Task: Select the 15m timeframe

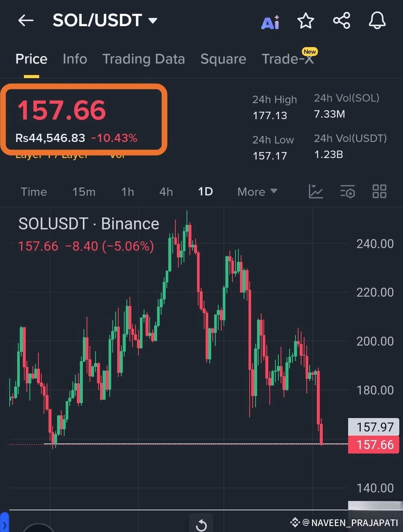Action: coord(84,192)
